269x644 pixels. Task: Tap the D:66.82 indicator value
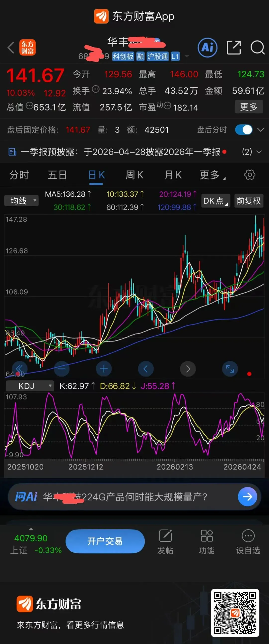[118, 386]
